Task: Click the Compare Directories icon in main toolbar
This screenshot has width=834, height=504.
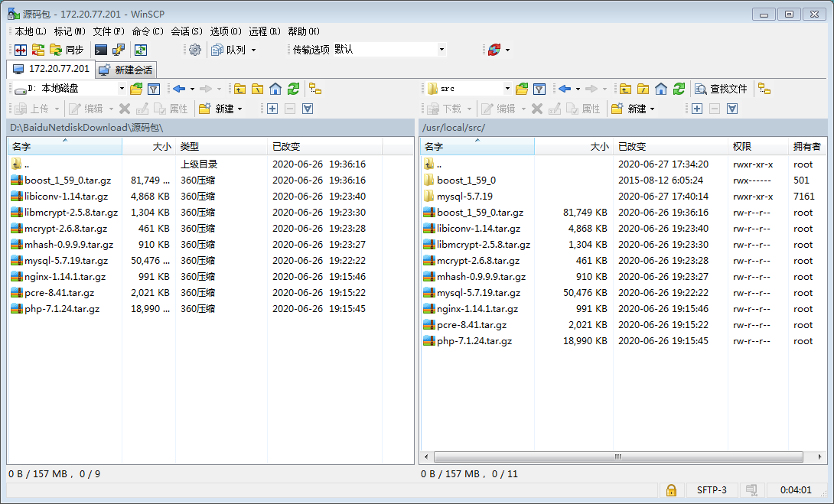Action: (21, 50)
